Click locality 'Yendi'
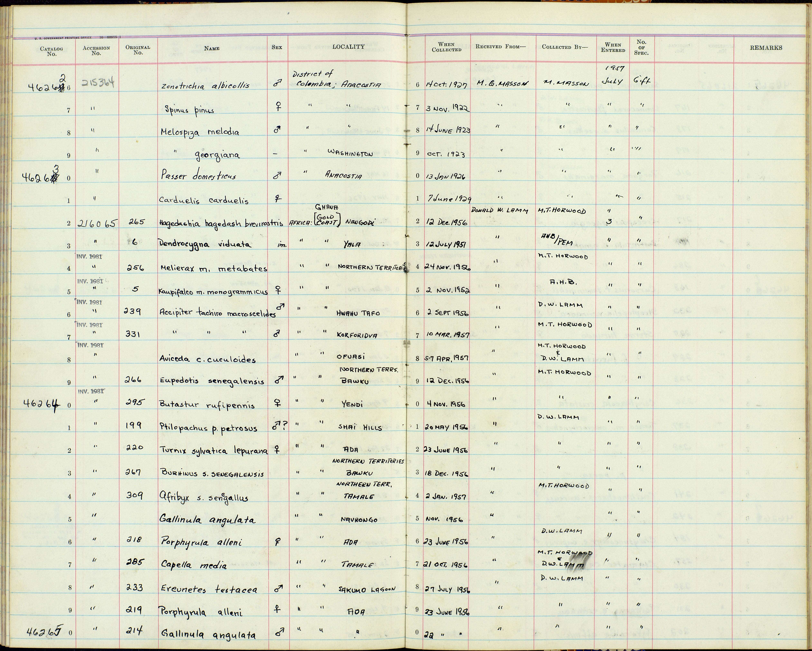 [352, 404]
